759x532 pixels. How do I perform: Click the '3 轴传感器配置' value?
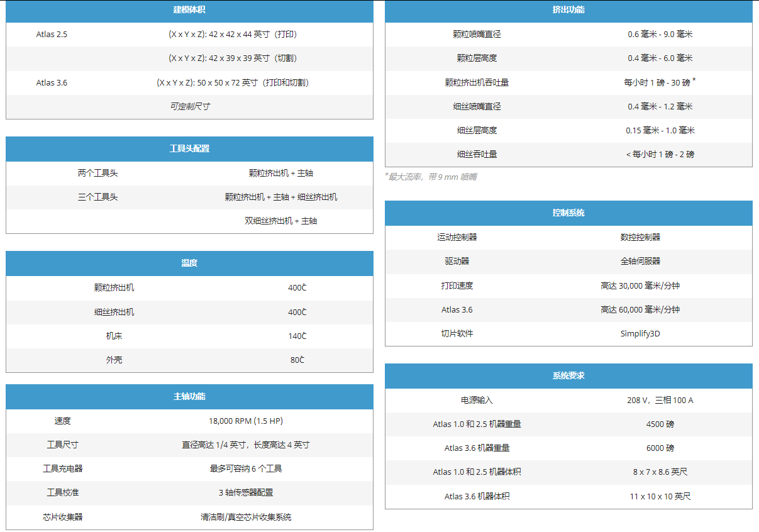click(x=246, y=492)
